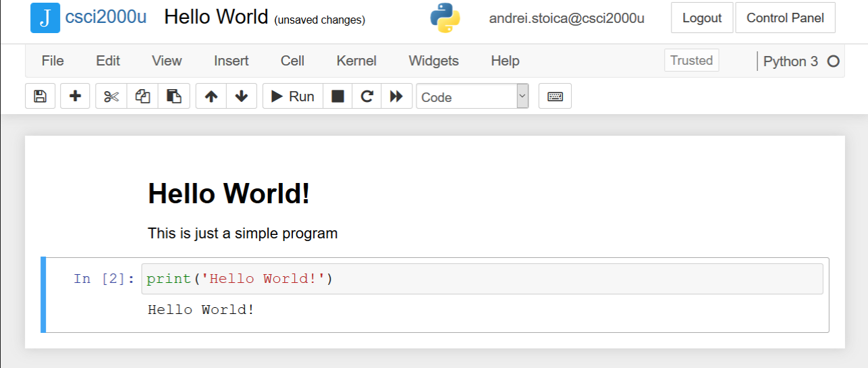Open the File menu
The width and height of the screenshot is (868, 368).
pyautogui.click(x=53, y=61)
